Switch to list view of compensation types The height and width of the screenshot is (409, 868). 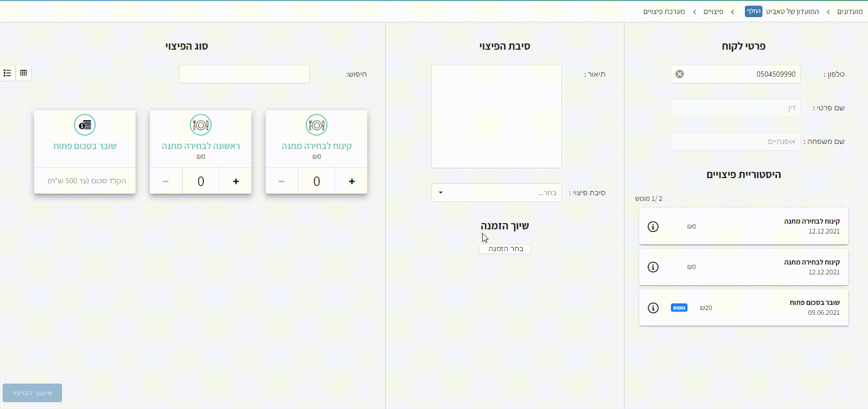click(7, 73)
